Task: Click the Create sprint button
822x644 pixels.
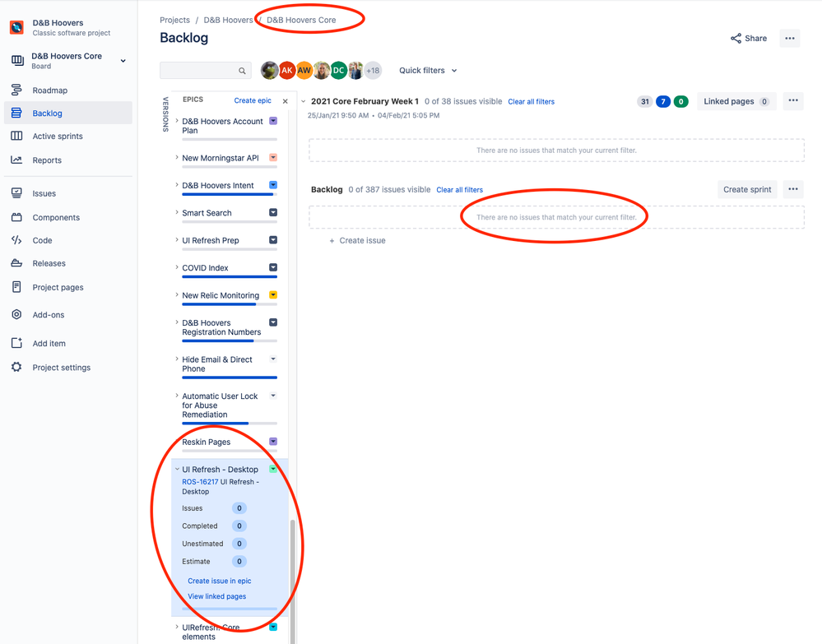Action: pyautogui.click(x=747, y=189)
